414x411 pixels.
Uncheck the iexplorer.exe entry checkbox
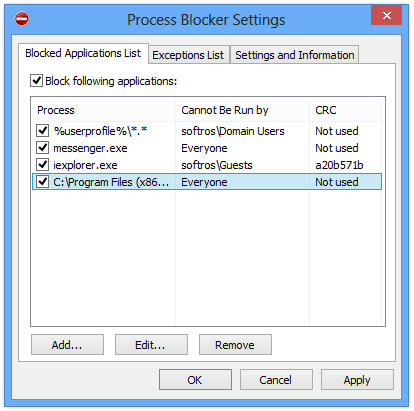[x=42, y=165]
